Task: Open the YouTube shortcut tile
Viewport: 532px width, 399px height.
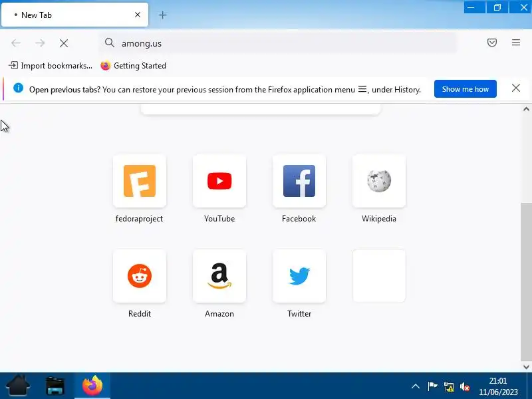Action: point(219,181)
